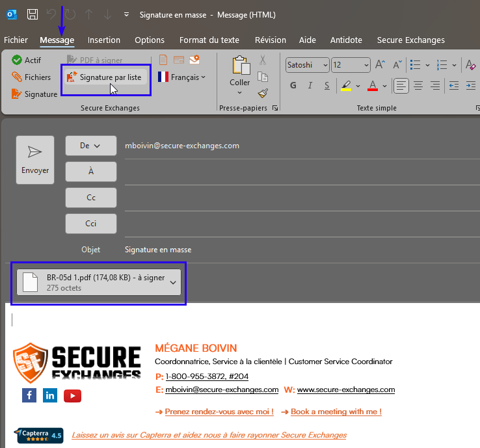Toggle the Actif secure status

[x=26, y=60]
